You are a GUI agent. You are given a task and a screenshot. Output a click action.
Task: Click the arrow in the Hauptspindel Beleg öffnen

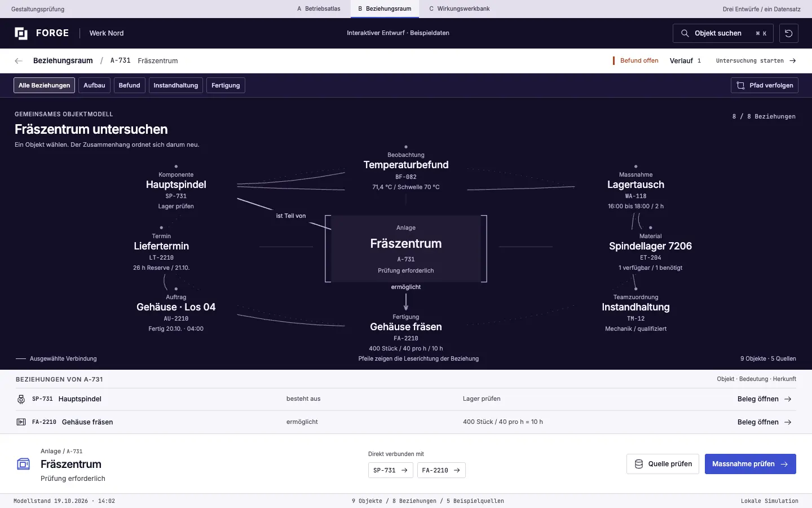pyautogui.click(x=788, y=399)
